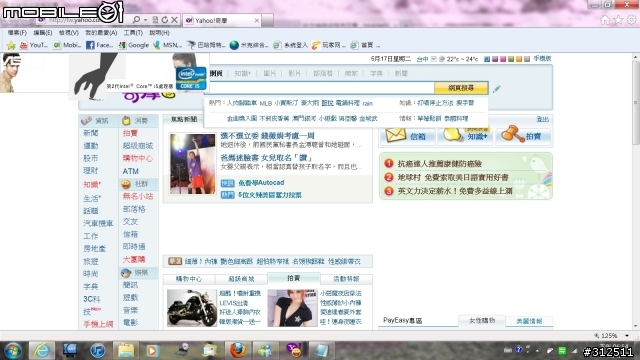This screenshot has height=360, width=640.
Task: Select purple theme color swatch
Action: click(x=495, y=59)
